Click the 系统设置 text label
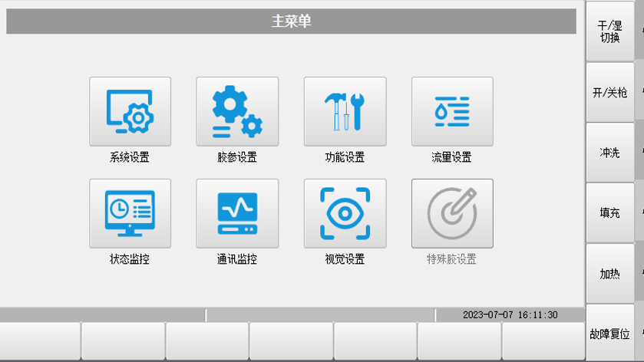Screen dimensions: 644x362 [x=130, y=158]
